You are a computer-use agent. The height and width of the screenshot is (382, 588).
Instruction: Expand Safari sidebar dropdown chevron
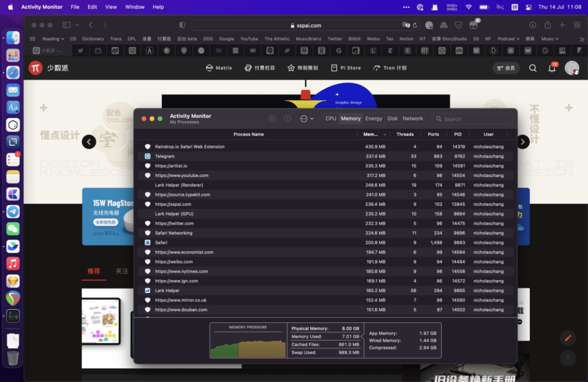(77, 25)
